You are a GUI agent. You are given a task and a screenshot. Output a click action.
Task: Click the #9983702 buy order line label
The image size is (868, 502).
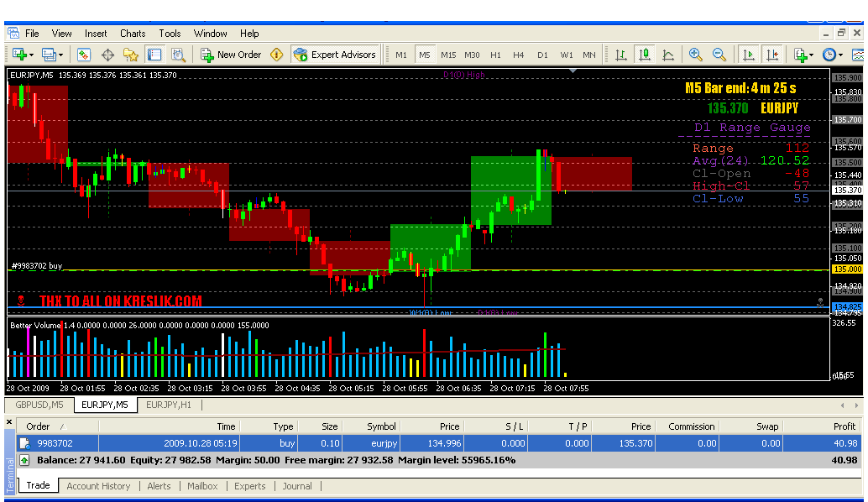click(37, 265)
